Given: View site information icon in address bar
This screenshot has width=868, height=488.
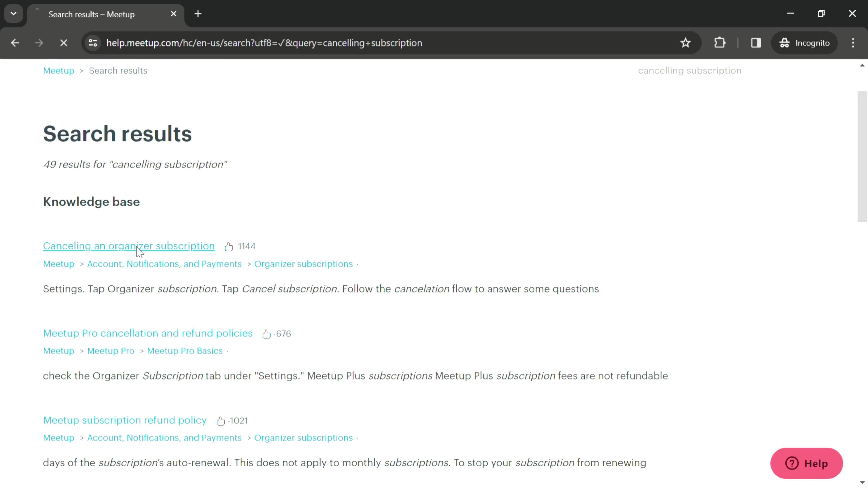Looking at the screenshot, I should tap(93, 43).
